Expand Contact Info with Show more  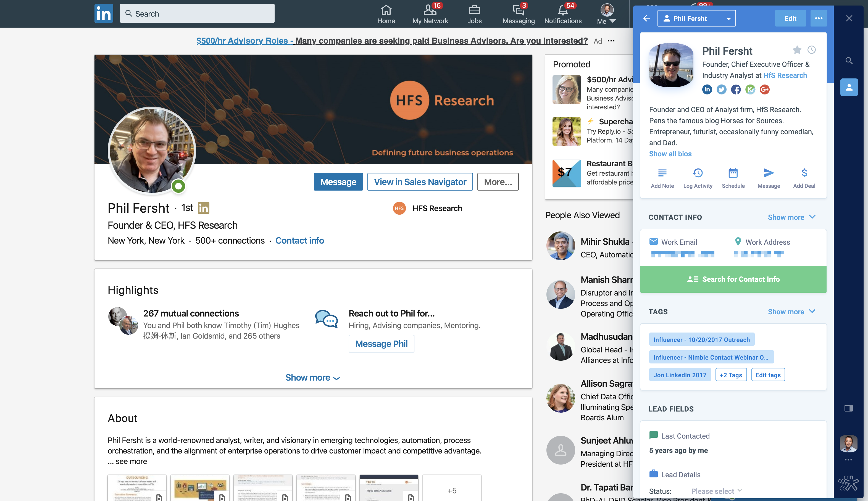pos(791,217)
